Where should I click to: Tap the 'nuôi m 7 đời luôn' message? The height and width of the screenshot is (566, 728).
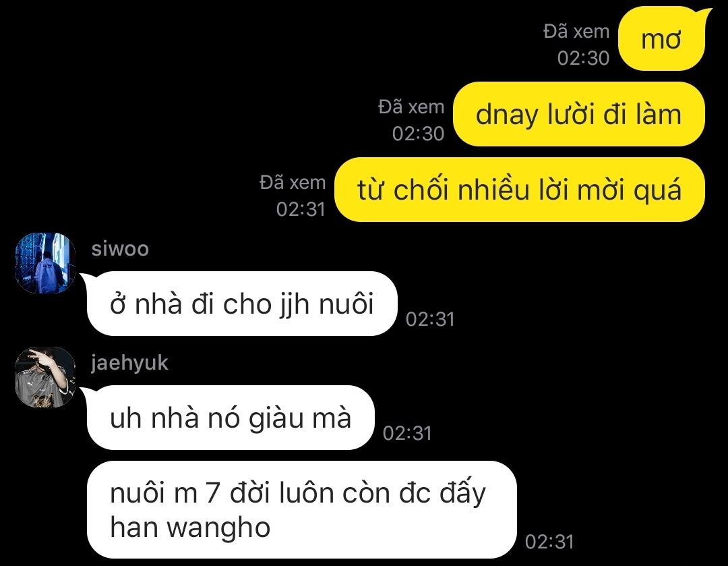coord(302,510)
